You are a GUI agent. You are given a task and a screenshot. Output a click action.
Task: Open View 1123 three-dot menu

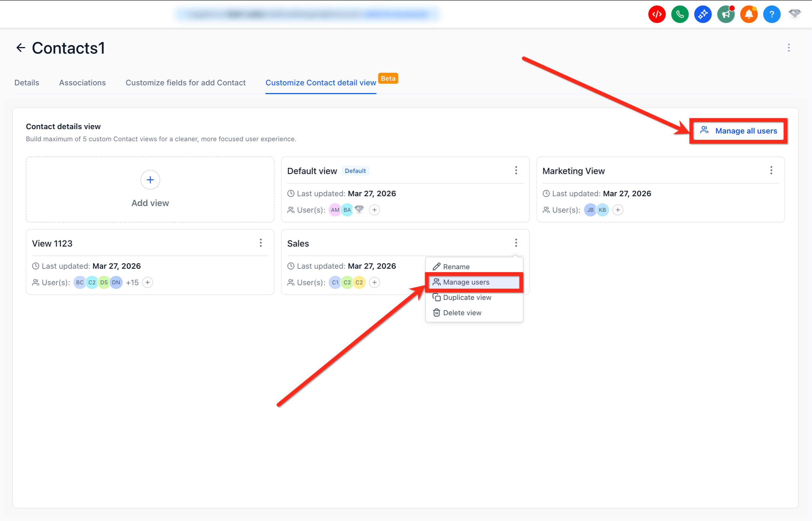pos(261,242)
